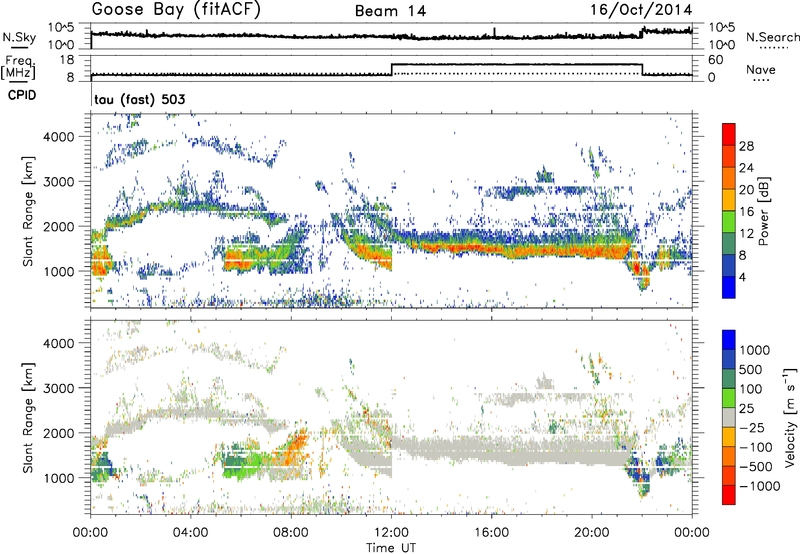Click the 04:00 time tick label
The image size is (800, 554).
191,533
